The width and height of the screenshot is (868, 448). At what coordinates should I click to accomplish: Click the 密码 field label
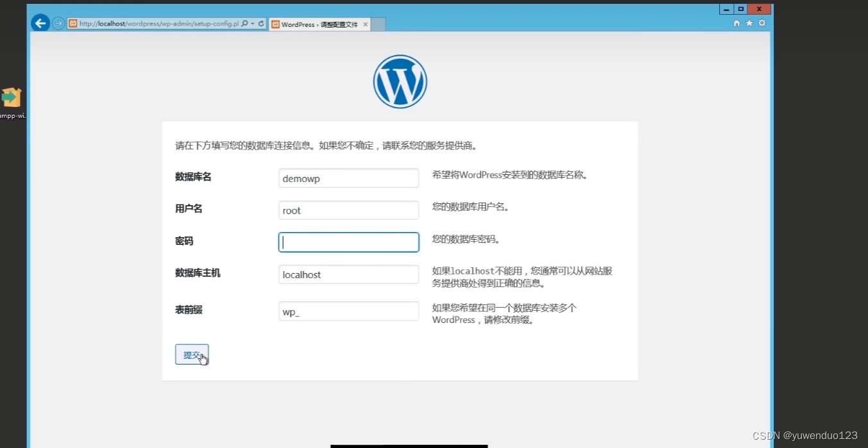pos(184,241)
